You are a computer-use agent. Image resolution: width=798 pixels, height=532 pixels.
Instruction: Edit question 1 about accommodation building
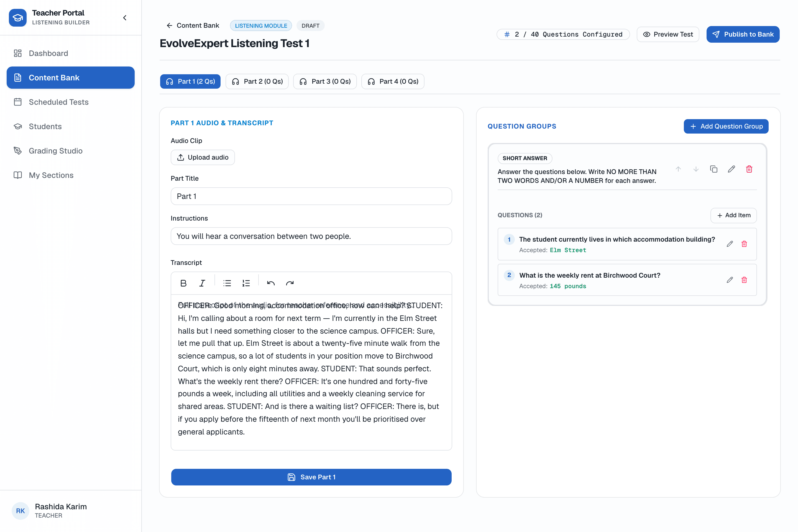coord(730,244)
